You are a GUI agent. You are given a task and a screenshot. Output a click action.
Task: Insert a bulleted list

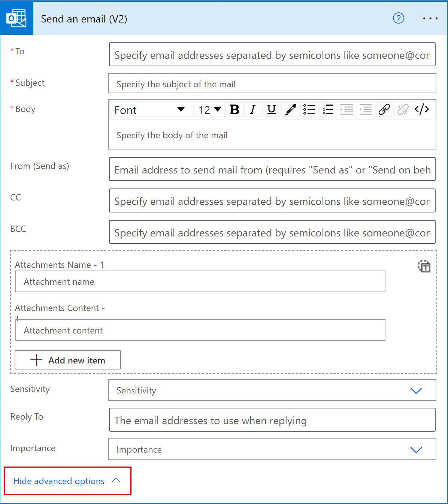coord(309,109)
